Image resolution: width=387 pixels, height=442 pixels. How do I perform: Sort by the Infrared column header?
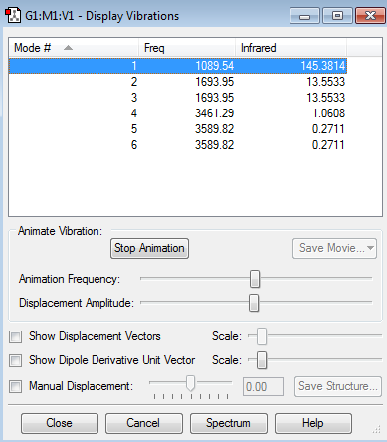[x=291, y=48]
